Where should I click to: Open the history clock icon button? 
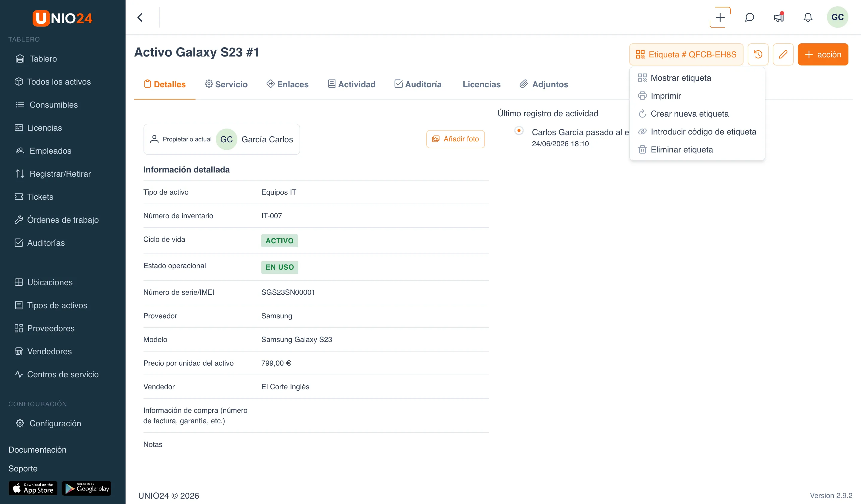(758, 54)
